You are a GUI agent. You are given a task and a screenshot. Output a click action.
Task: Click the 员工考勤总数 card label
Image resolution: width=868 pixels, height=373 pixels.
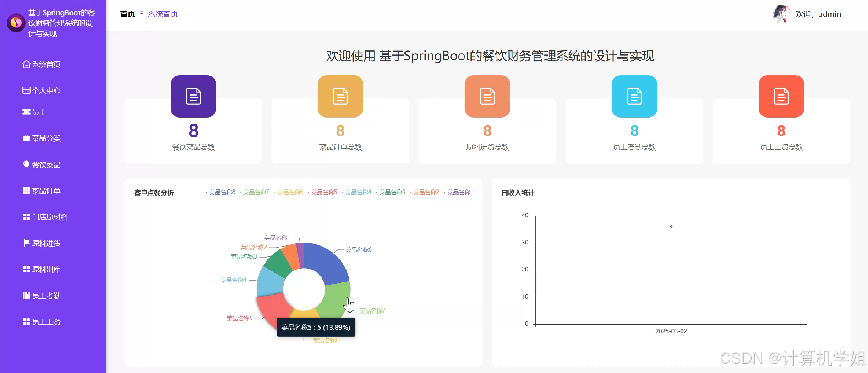click(x=634, y=147)
